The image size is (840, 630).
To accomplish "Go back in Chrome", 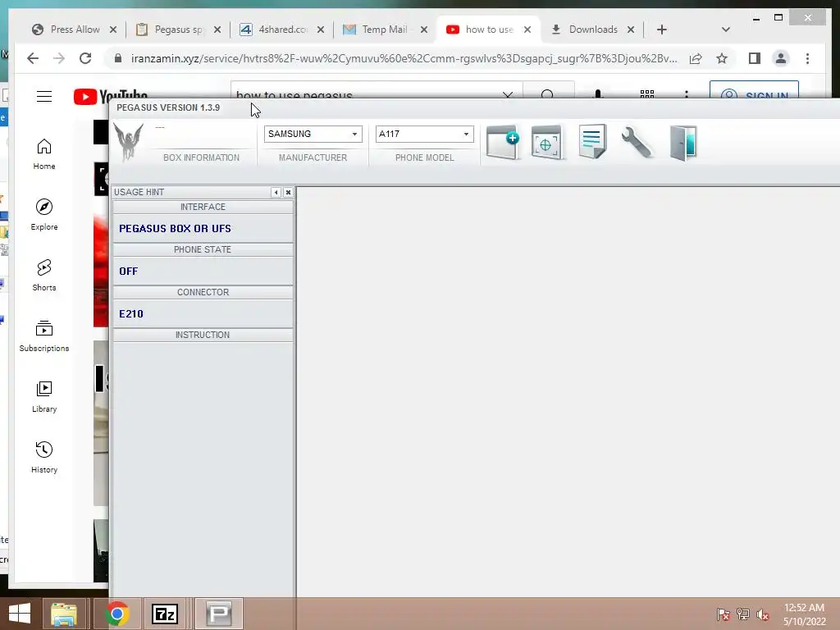I will click(x=33, y=58).
